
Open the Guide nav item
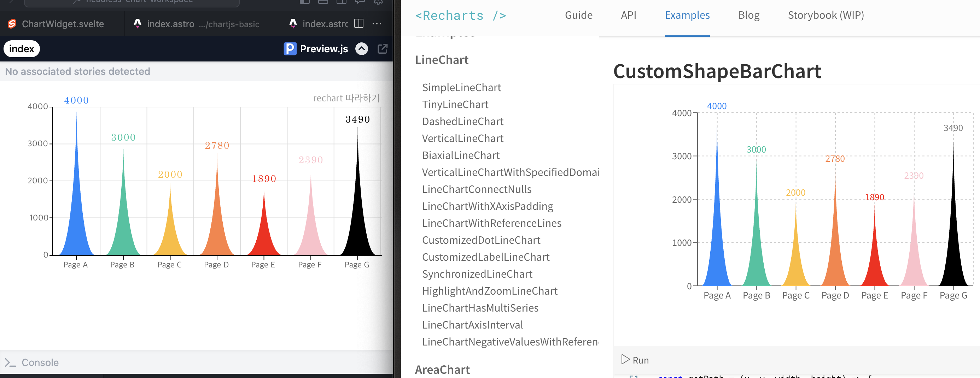click(x=578, y=15)
